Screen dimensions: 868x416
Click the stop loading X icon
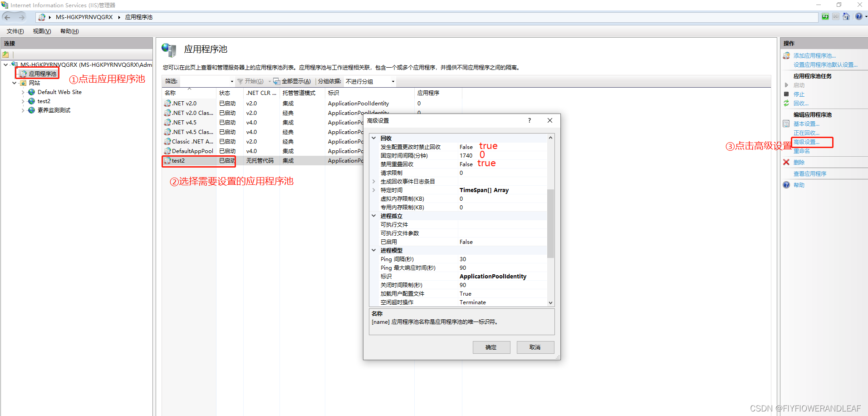(836, 17)
